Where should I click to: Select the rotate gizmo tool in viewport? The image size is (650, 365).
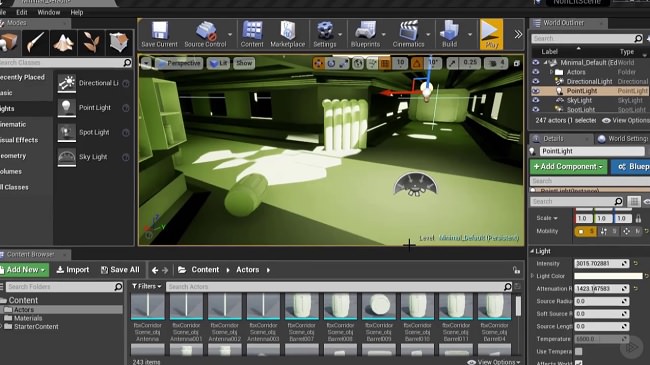coord(331,63)
